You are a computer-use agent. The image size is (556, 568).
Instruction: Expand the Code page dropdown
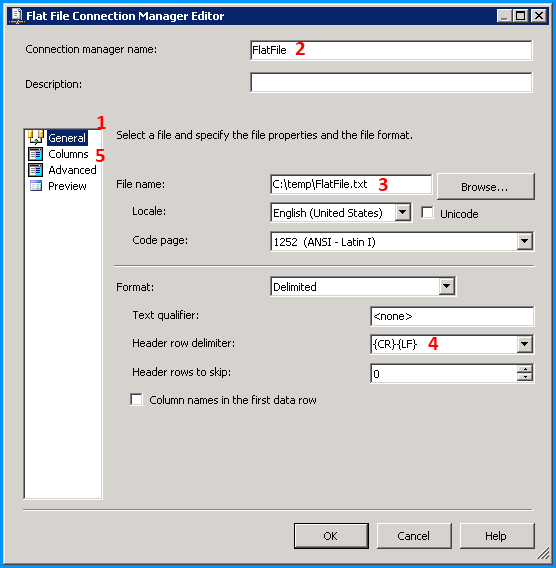click(524, 241)
